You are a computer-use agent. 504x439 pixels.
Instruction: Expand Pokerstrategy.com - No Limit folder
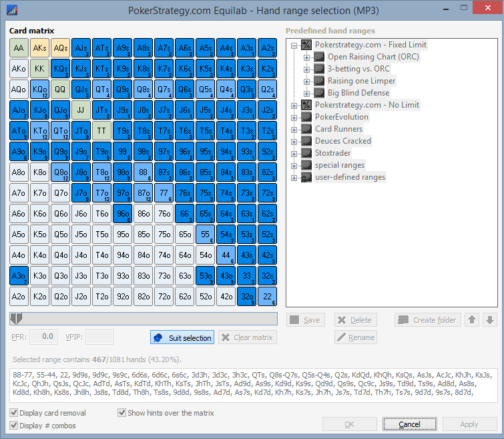[294, 106]
